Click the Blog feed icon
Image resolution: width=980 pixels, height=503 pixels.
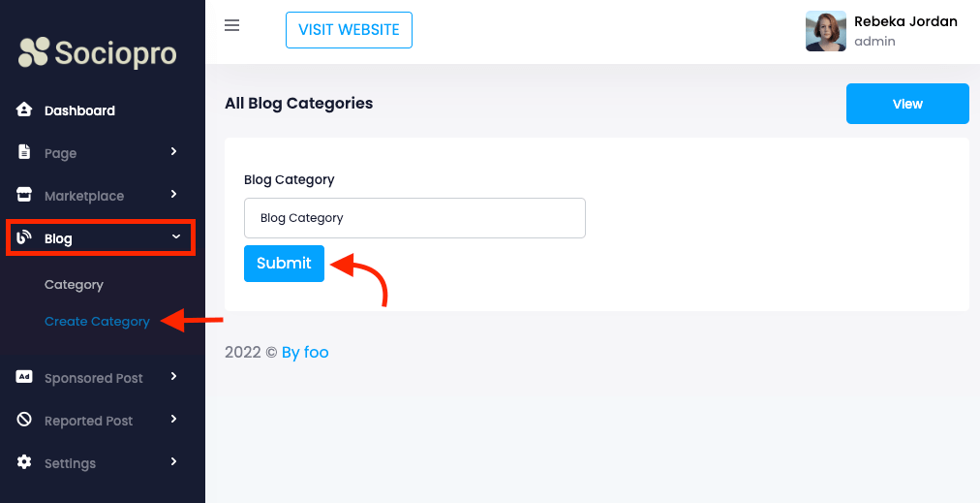24,238
